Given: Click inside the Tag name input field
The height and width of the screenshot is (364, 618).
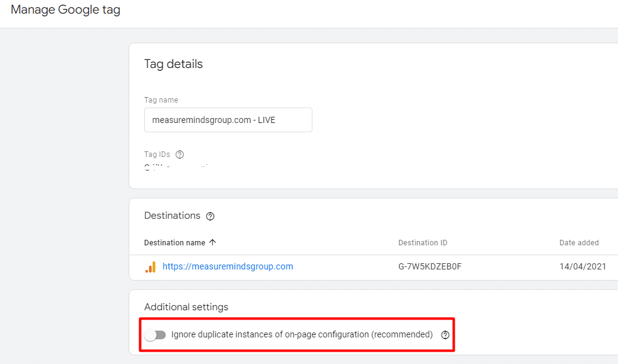Looking at the screenshot, I should pyautogui.click(x=228, y=119).
